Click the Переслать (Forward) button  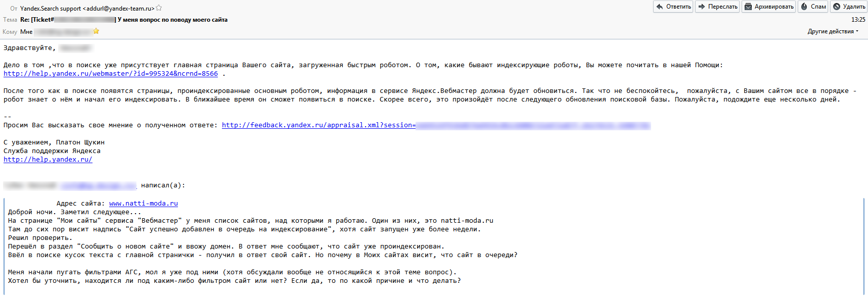(717, 7)
